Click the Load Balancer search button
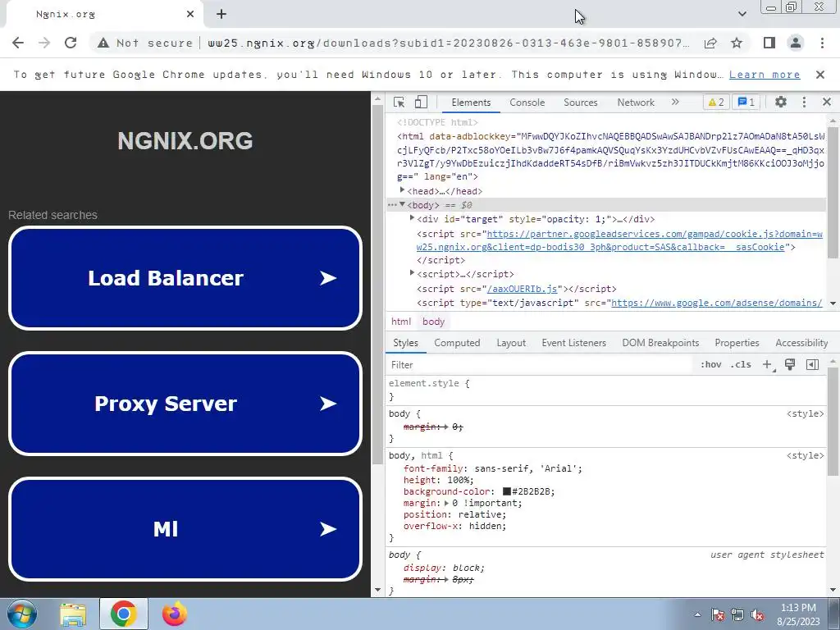The height and width of the screenshot is (630, 840). 185,278
